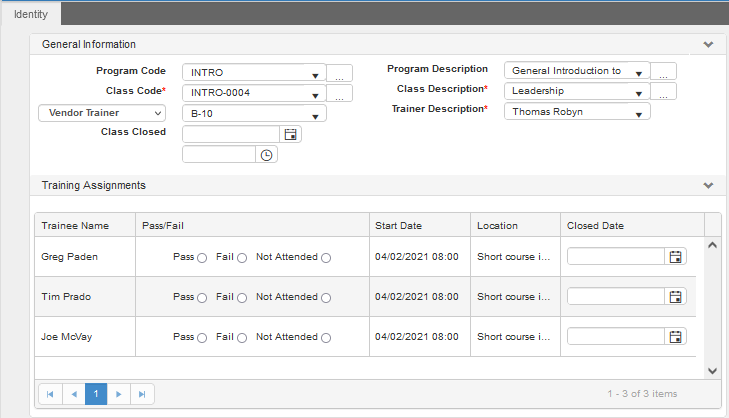Mark Tim Prado as Fail
This screenshot has width=729, height=418.
[x=242, y=298]
